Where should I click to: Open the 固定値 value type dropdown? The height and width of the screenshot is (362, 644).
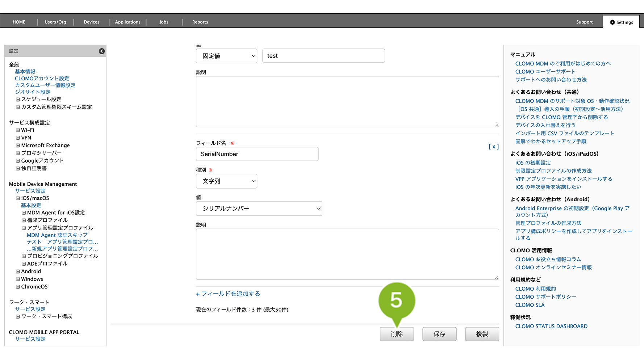click(x=226, y=56)
